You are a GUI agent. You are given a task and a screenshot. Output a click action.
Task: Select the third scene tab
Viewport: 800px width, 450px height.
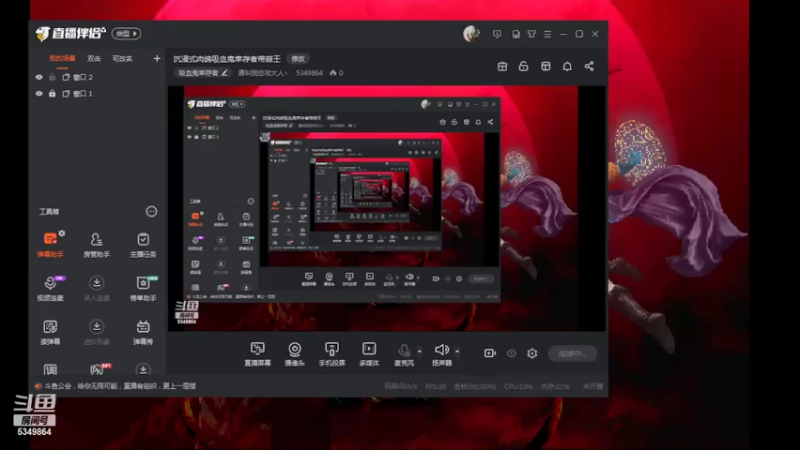pos(122,59)
